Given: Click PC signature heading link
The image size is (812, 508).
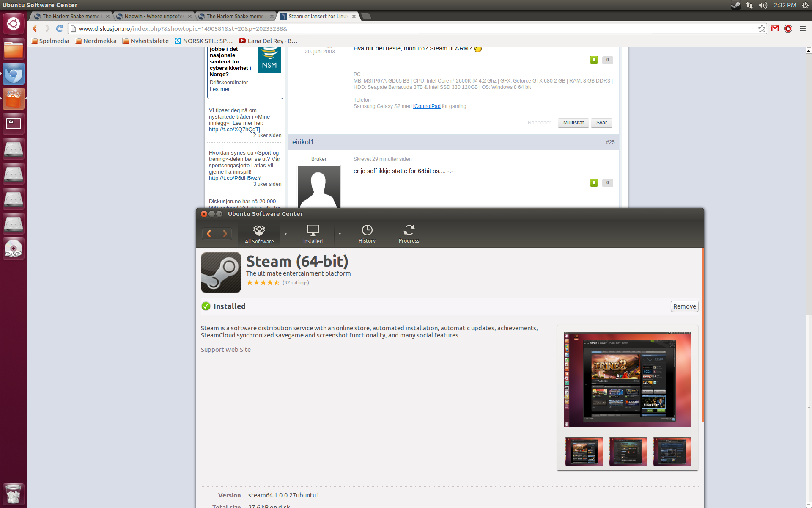Looking at the screenshot, I should 357,75.
